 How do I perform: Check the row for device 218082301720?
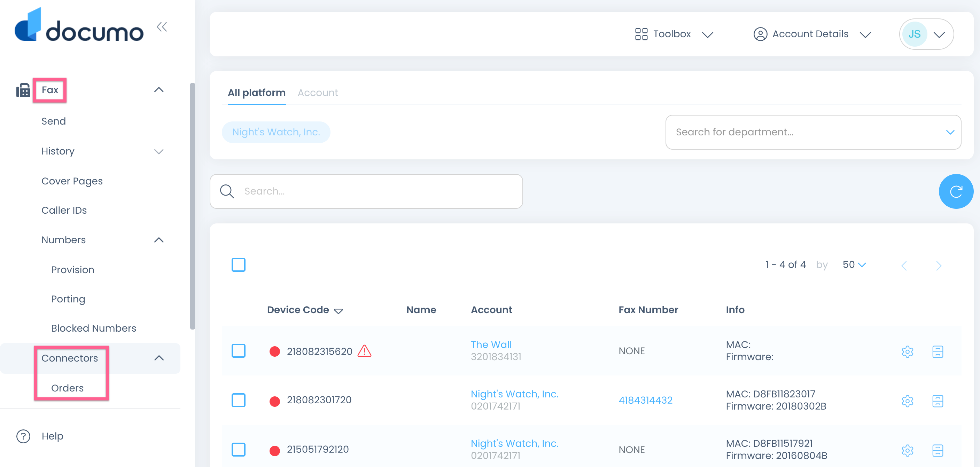pos(239,400)
